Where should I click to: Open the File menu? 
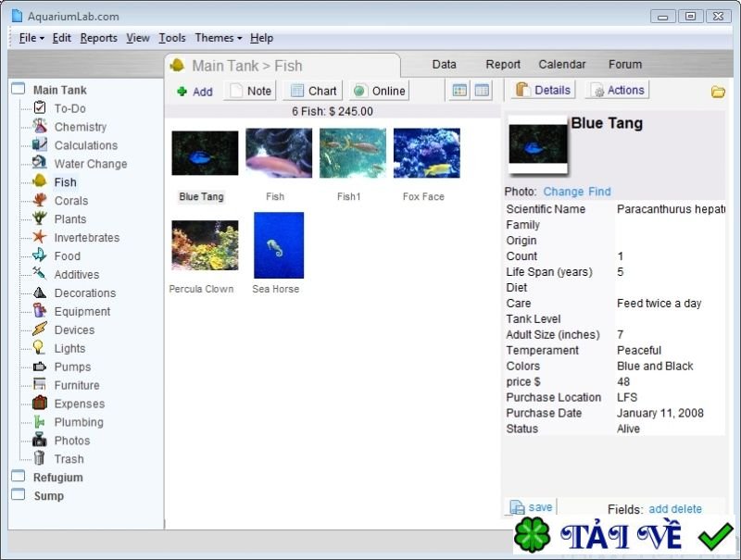click(x=27, y=38)
